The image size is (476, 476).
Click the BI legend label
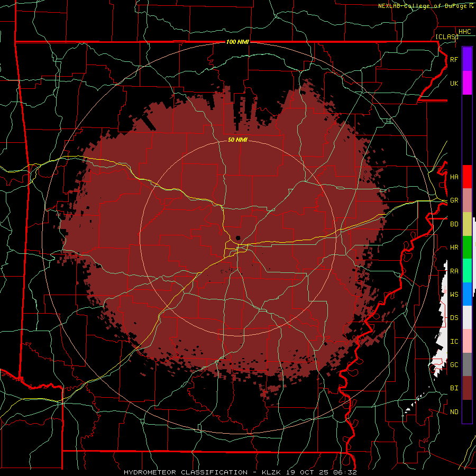coord(454,388)
